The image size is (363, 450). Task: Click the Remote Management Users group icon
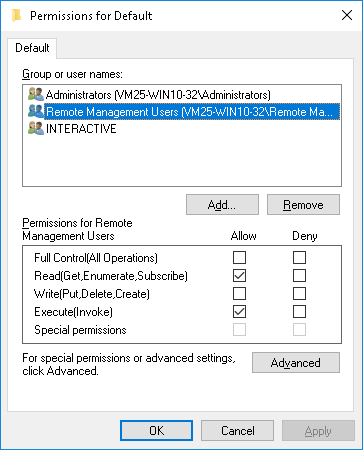(36, 111)
